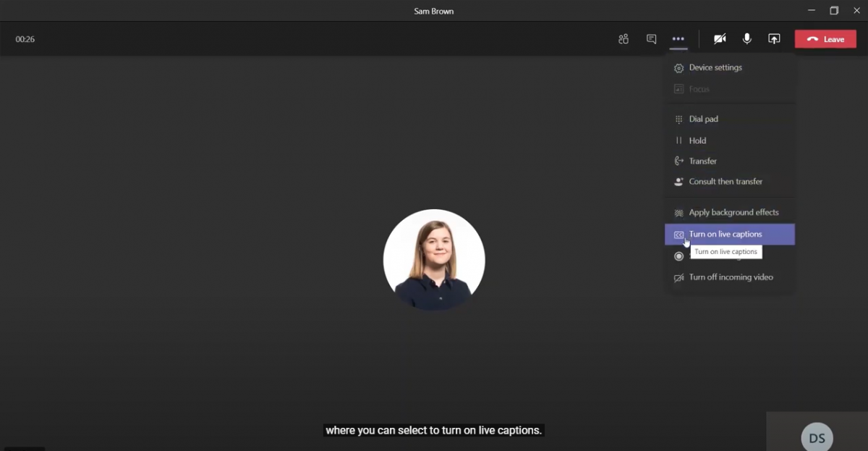
Task: Toggle the camera on
Action: (720, 39)
